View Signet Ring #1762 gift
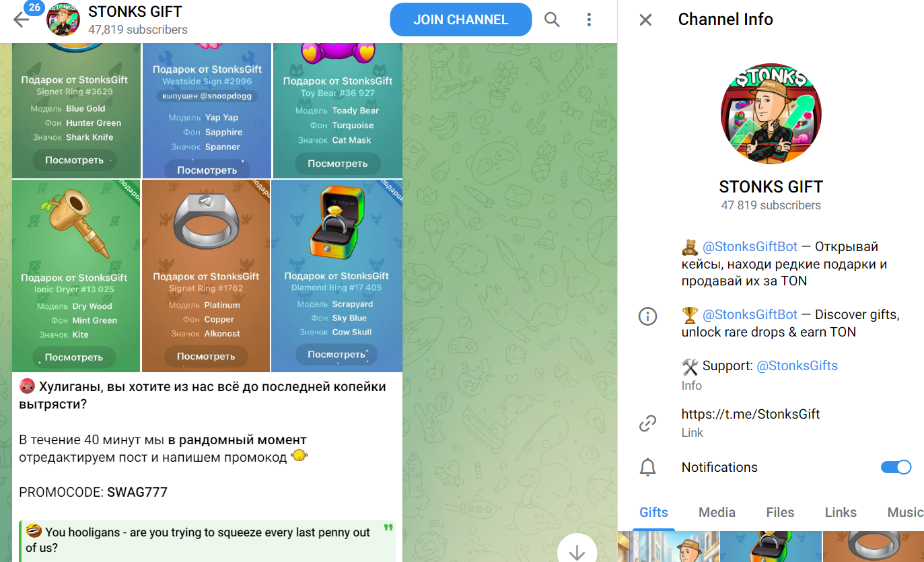924x562 pixels. click(206, 357)
